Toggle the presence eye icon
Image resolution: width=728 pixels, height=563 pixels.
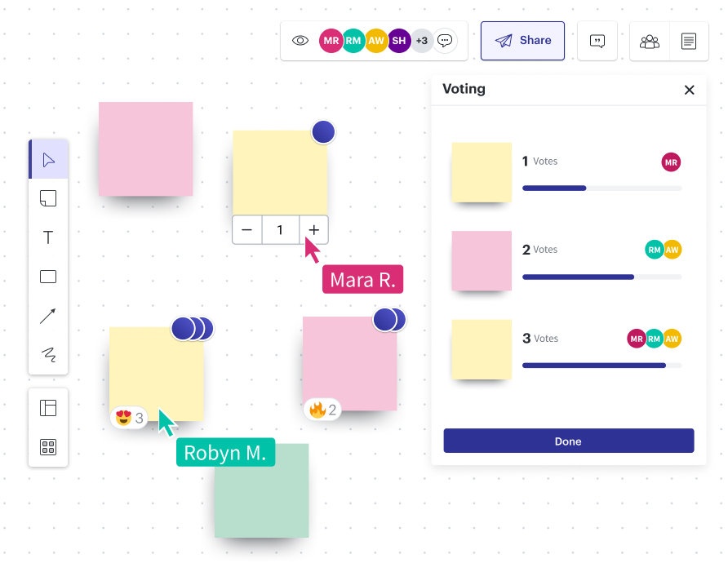pos(300,40)
